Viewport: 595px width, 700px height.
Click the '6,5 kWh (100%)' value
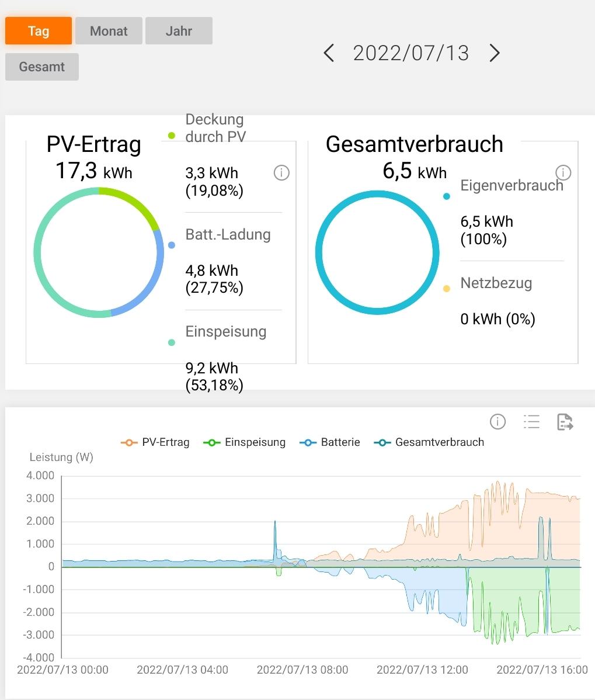tap(486, 230)
